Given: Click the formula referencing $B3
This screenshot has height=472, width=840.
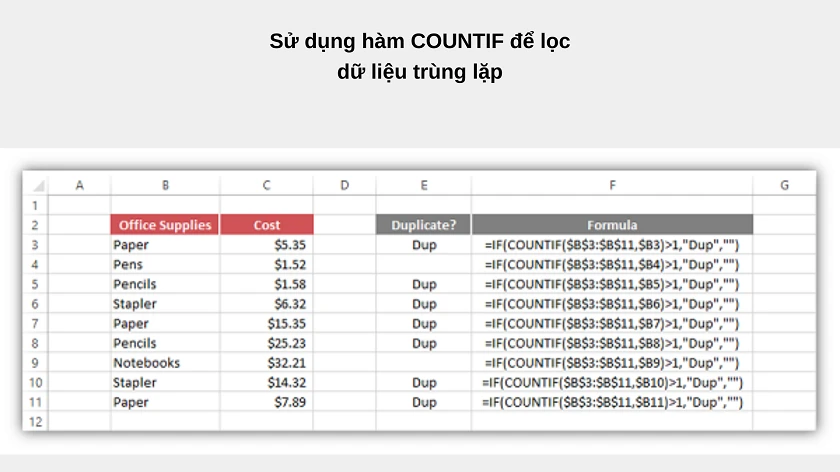Looking at the screenshot, I should coord(612,245).
